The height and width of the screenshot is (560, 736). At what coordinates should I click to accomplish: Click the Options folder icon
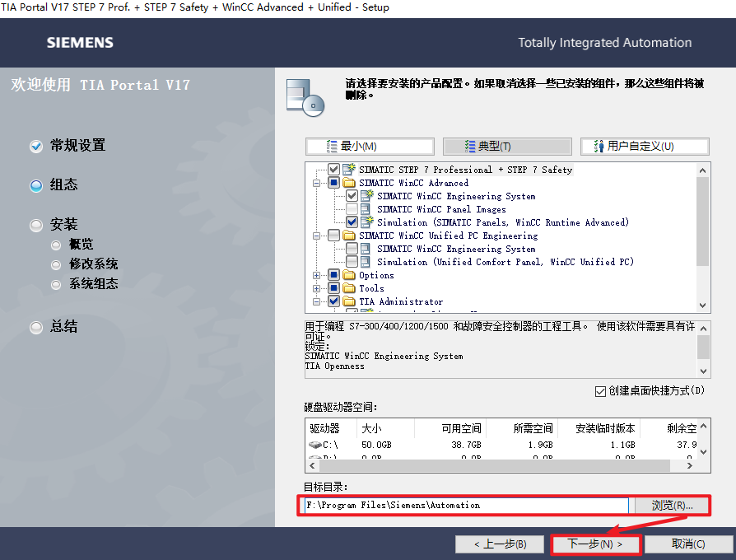tap(349, 274)
